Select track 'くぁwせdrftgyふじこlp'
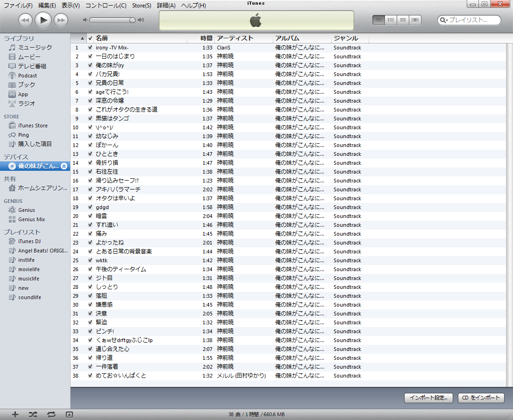The width and height of the screenshot is (513, 420). pyautogui.click(x=124, y=340)
